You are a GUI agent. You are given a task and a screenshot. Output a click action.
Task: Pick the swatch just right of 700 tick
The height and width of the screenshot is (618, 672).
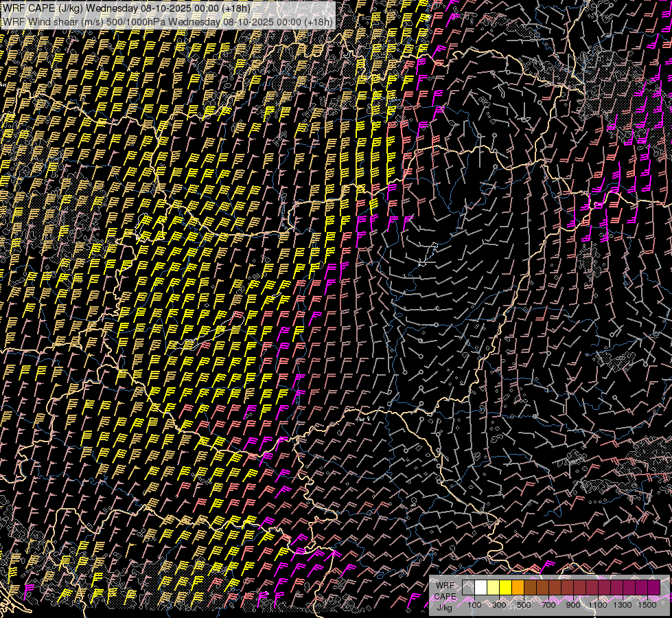click(555, 588)
